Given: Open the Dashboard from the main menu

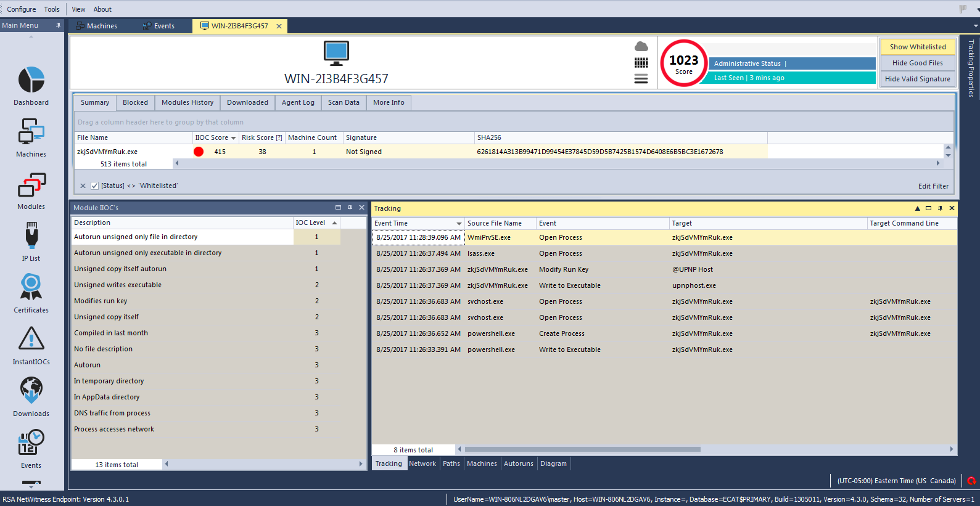Looking at the screenshot, I should tap(31, 81).
